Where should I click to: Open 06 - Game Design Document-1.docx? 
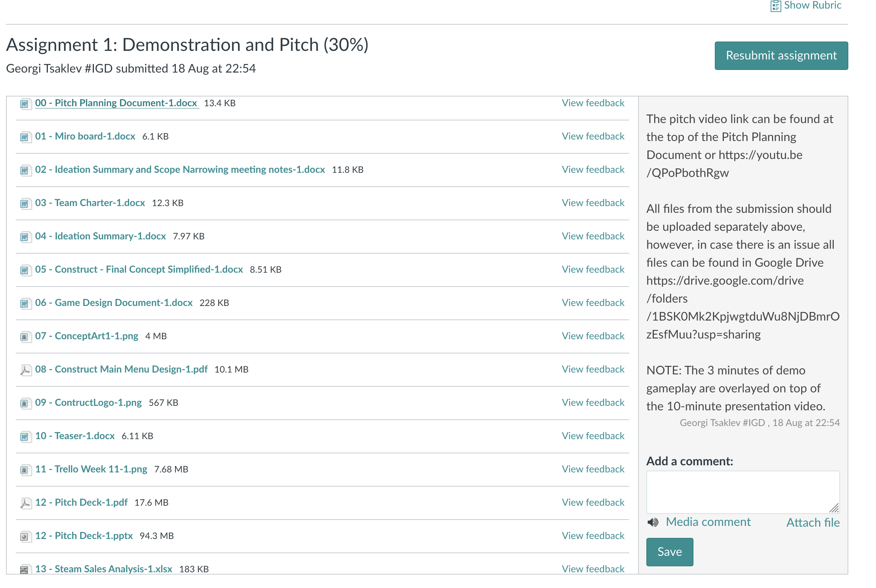click(114, 303)
